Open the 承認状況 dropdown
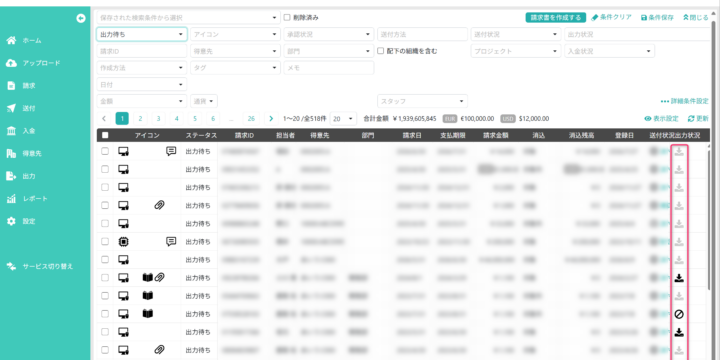Screen dimensions: 720x360 tap(329, 34)
